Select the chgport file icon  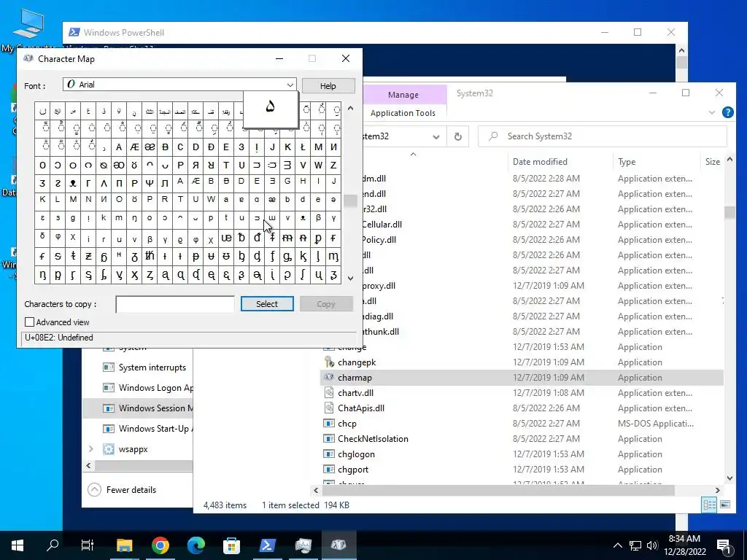tap(329, 469)
